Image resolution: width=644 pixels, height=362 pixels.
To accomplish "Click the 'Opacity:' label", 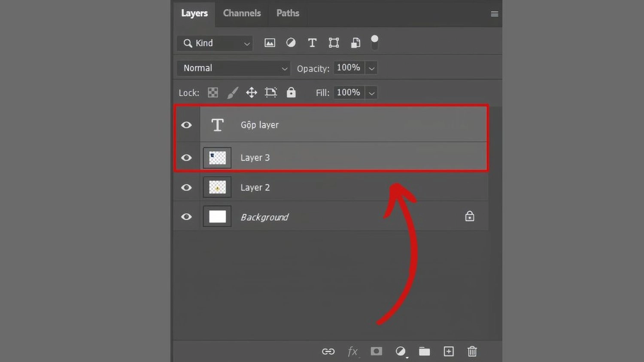I will point(313,69).
